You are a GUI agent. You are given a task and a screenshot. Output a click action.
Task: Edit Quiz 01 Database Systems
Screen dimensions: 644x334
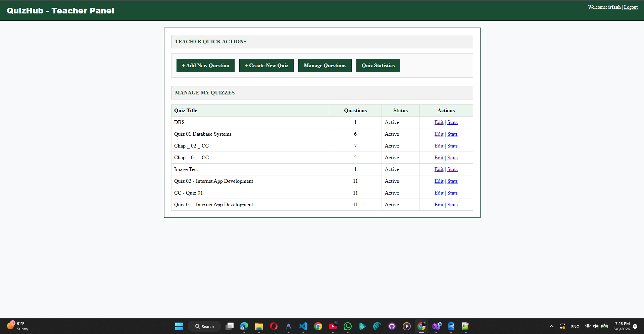(439, 134)
